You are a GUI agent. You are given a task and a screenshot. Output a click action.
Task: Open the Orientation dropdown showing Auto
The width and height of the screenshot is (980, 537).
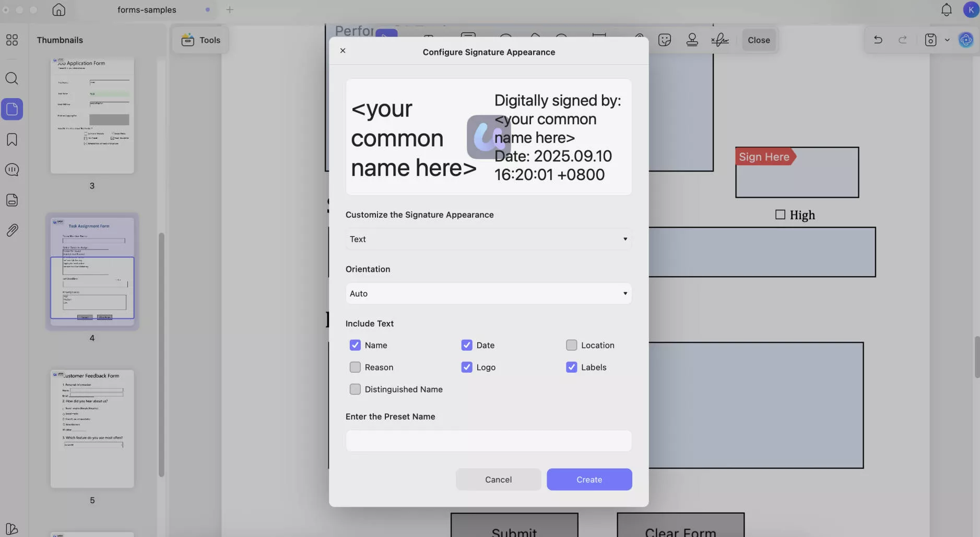point(488,293)
